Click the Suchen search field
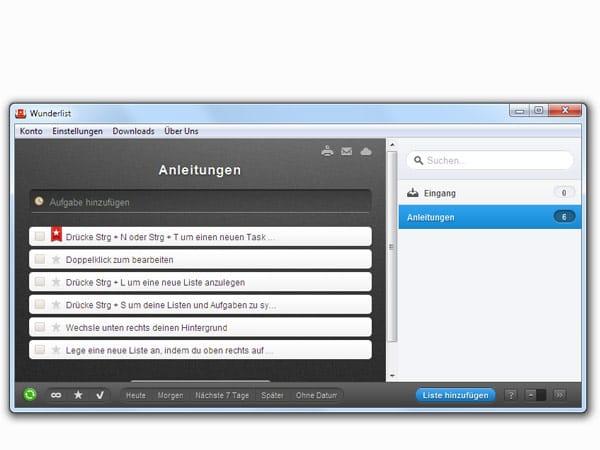Viewport: 600px width, 450px height. tap(490, 160)
